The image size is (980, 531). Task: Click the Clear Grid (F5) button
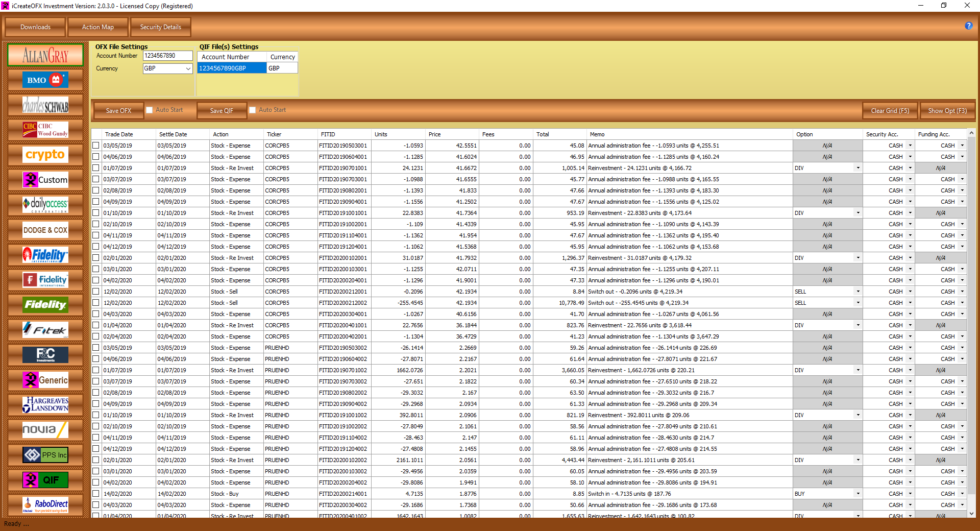point(890,110)
